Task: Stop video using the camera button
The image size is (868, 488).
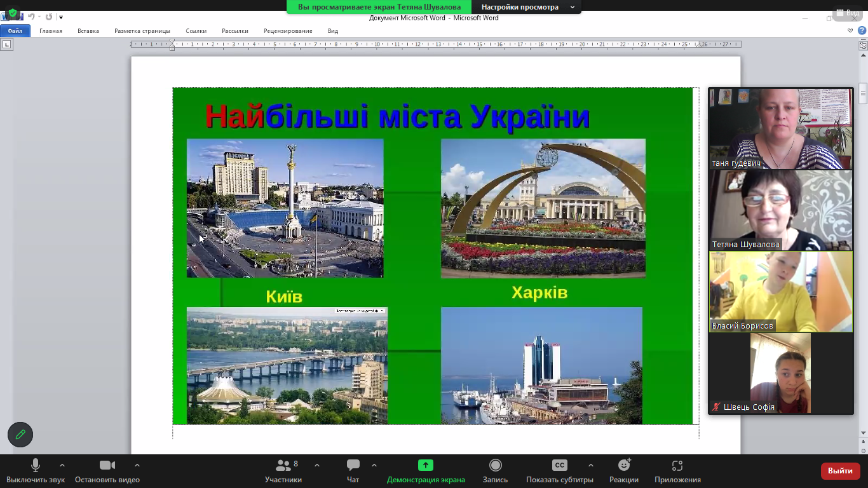Action: (x=107, y=466)
